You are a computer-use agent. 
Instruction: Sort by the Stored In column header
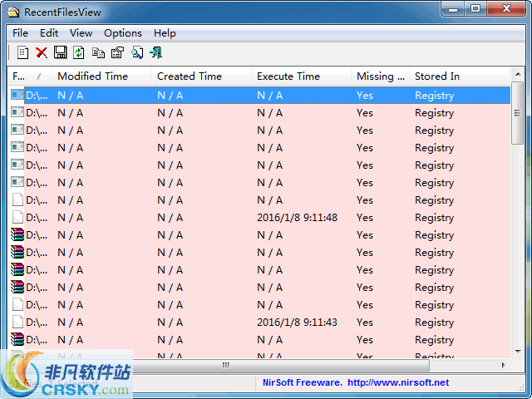tap(459, 76)
